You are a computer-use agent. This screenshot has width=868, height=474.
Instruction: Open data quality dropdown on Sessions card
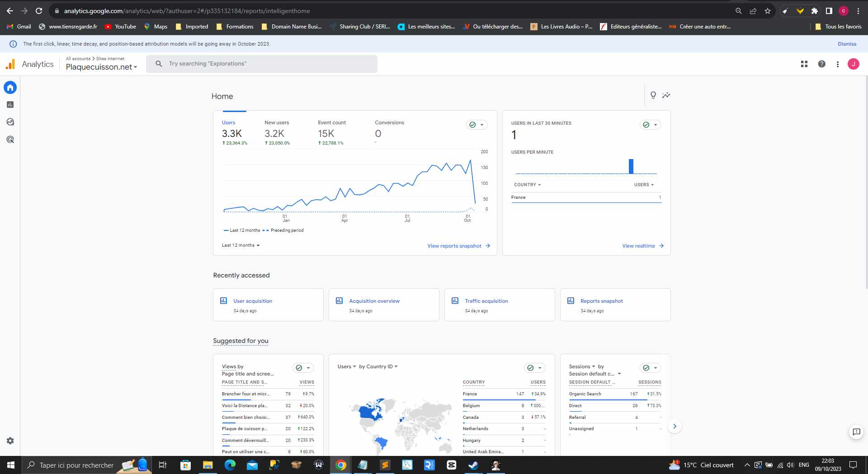coord(650,368)
